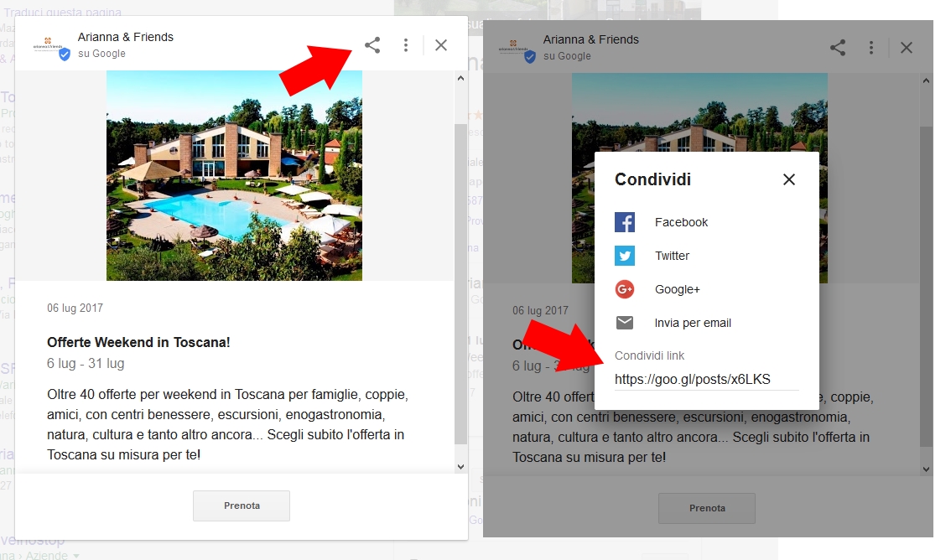Click the resort pool photo in the left post
Screen dimensions: 951x560
pos(234,175)
